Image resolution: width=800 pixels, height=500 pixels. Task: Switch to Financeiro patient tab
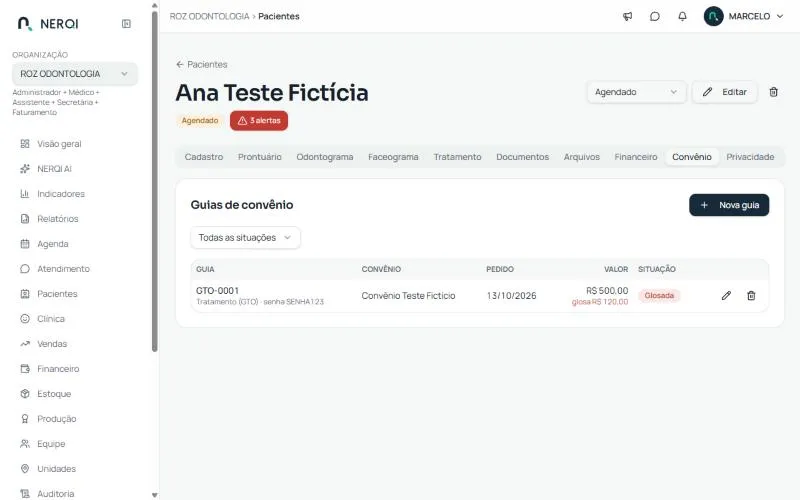(x=636, y=157)
